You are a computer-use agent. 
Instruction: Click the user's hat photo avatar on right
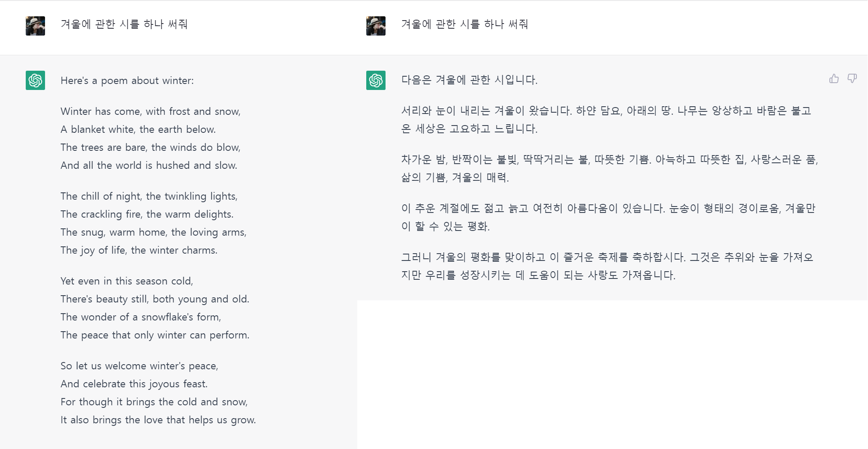[376, 25]
